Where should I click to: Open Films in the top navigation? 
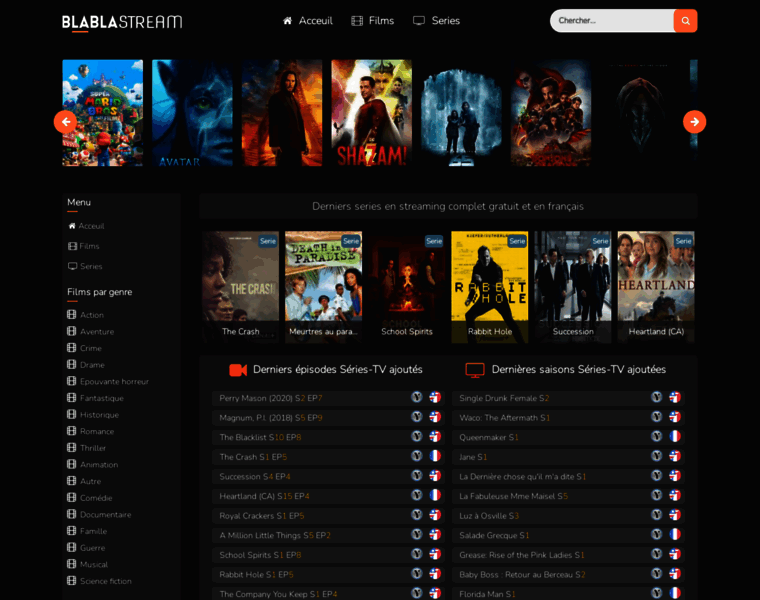381,21
